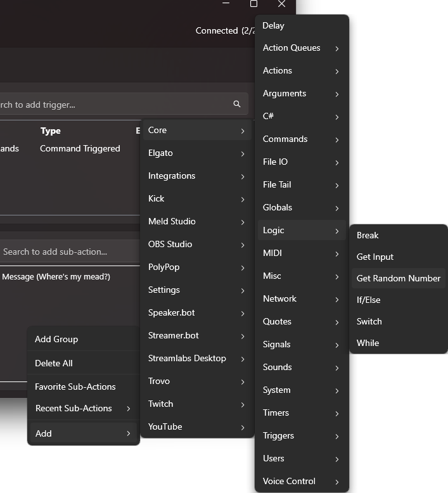Expand the C# submenu

click(302, 117)
